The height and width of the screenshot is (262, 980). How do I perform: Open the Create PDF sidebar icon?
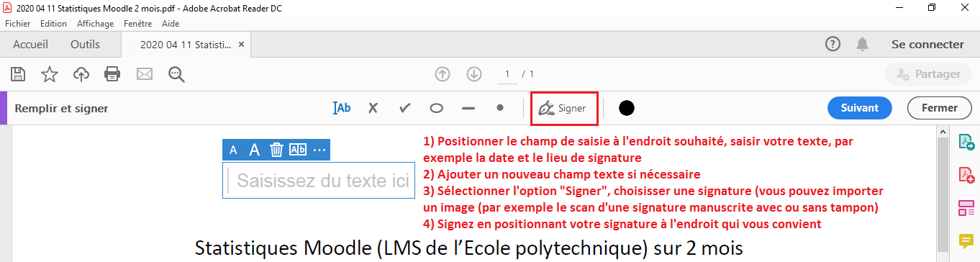click(x=966, y=175)
